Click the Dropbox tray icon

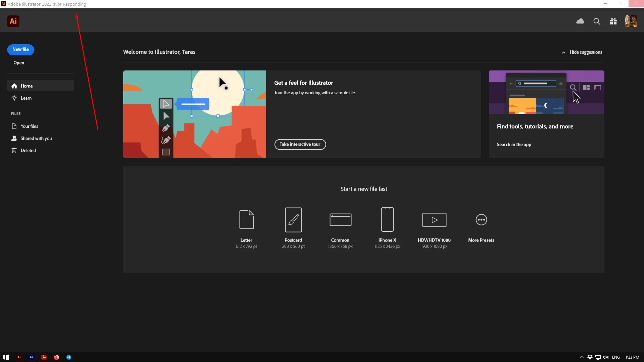[x=590, y=357]
